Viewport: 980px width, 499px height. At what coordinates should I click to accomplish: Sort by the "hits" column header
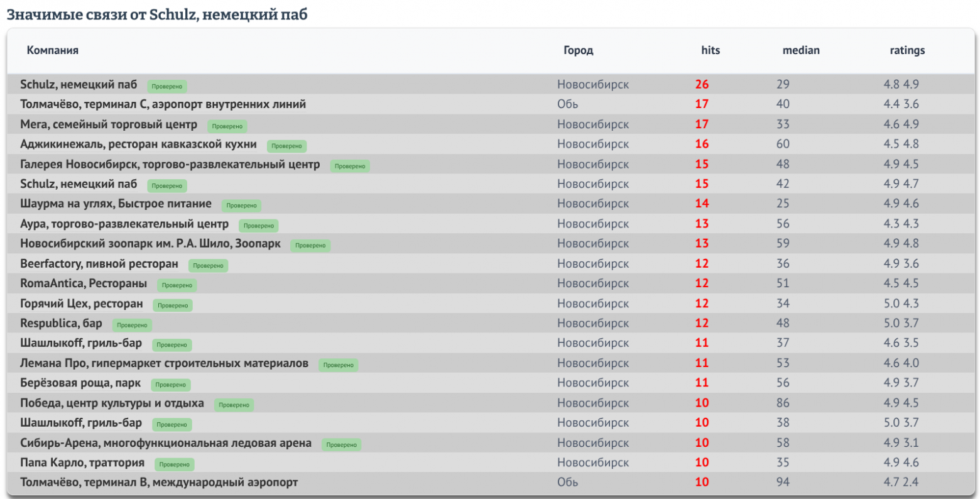(710, 50)
